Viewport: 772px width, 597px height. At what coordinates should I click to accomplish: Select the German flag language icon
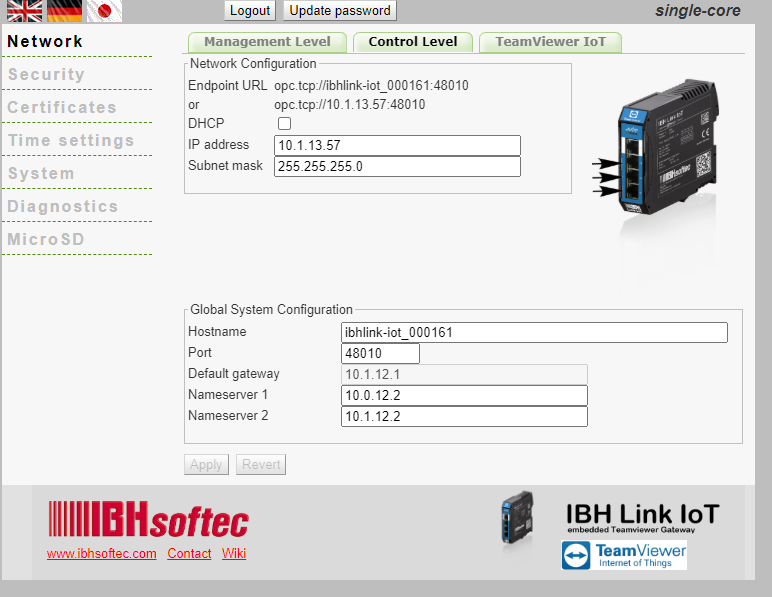click(65, 11)
